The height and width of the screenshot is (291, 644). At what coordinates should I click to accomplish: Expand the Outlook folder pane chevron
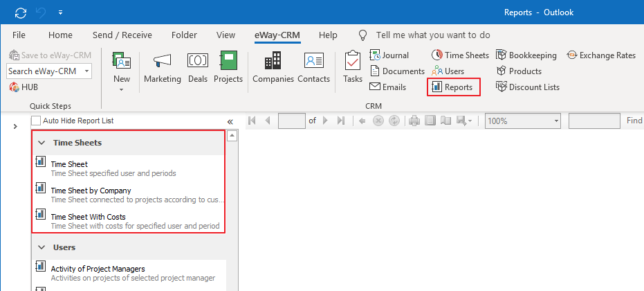click(15, 126)
